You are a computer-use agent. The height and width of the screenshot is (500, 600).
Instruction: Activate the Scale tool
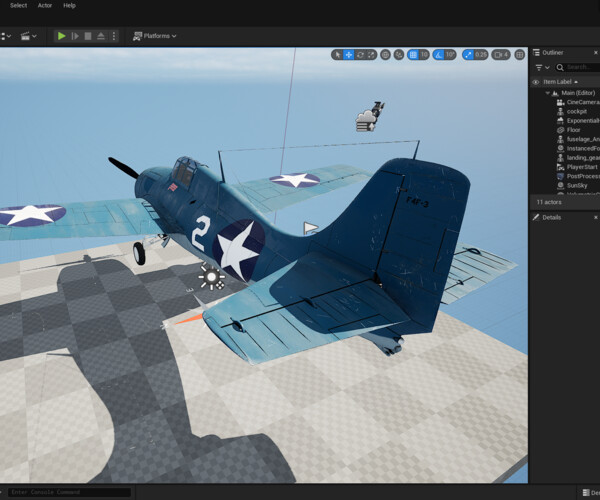tap(371, 55)
